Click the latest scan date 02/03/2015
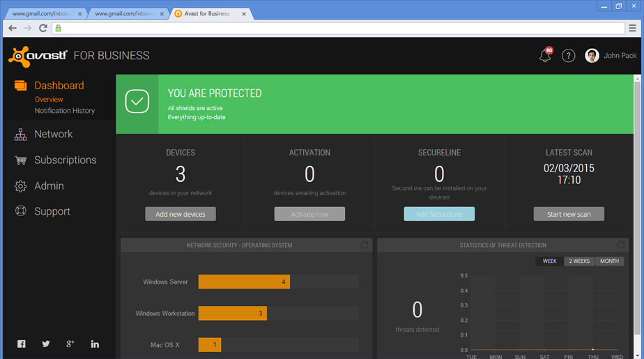The width and height of the screenshot is (644, 359). pyautogui.click(x=569, y=168)
